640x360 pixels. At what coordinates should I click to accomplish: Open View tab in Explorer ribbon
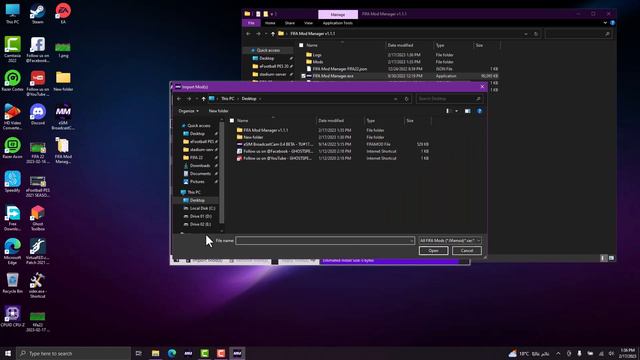[x=308, y=23]
